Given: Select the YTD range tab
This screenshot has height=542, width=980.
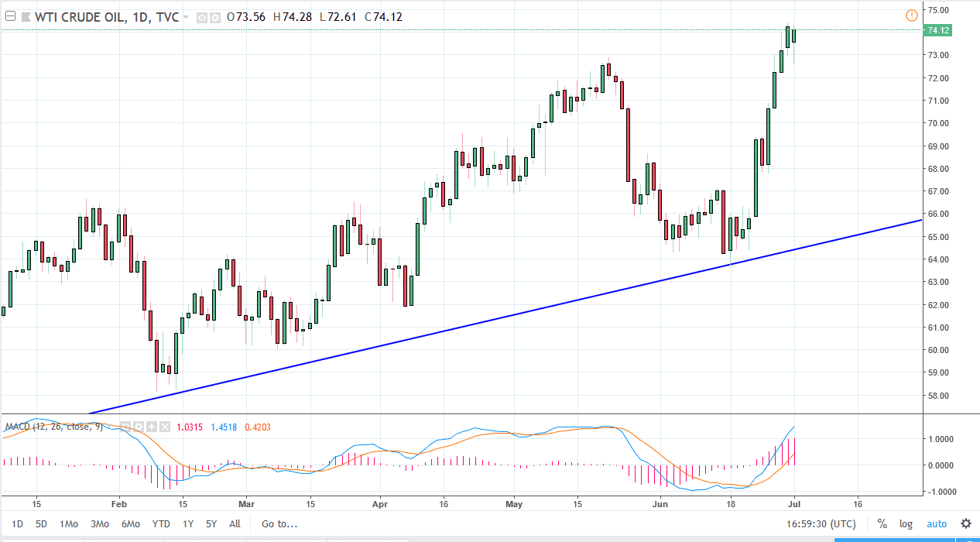Looking at the screenshot, I should [x=161, y=524].
